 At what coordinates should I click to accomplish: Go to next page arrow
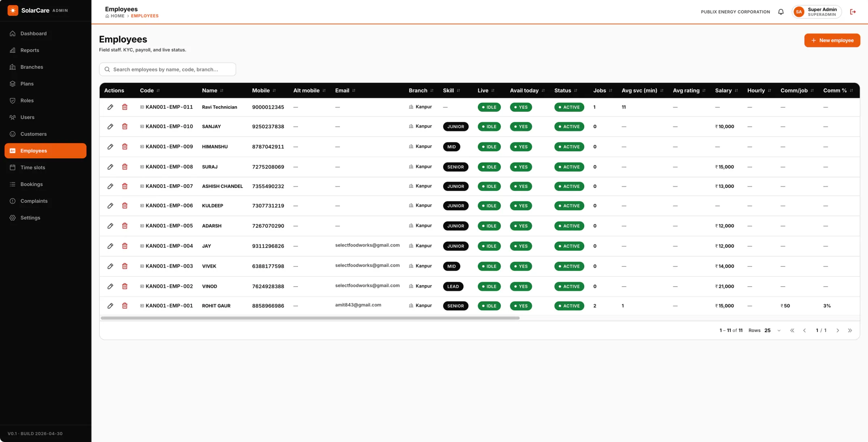[838, 330]
